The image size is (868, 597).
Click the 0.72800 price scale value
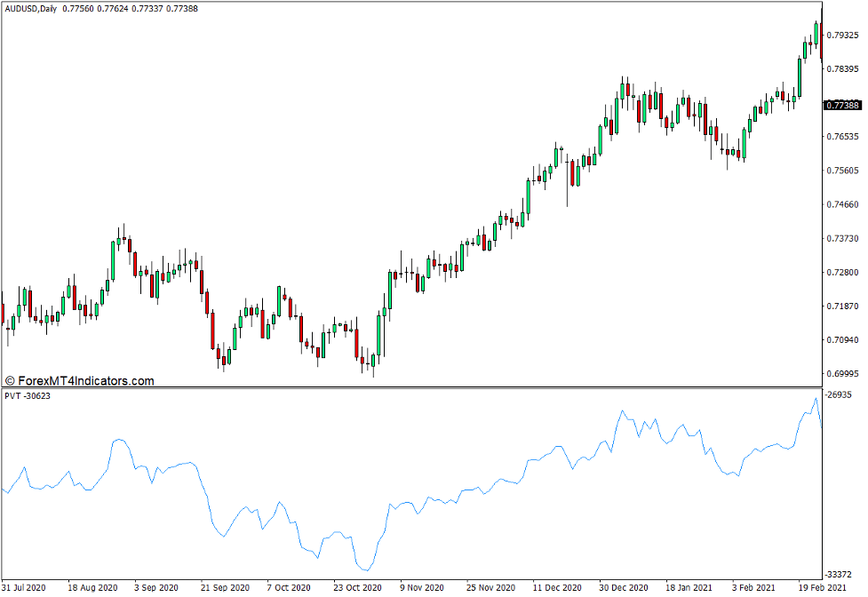click(x=844, y=272)
